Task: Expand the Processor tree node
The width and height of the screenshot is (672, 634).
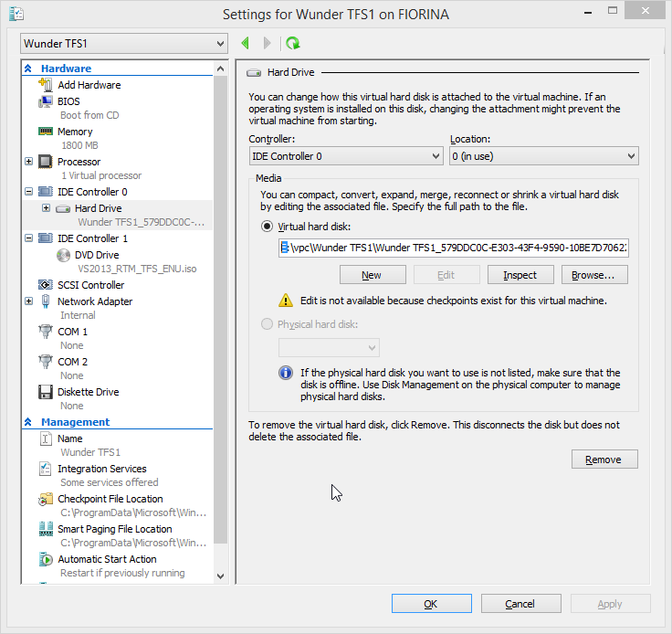Action: point(28,162)
